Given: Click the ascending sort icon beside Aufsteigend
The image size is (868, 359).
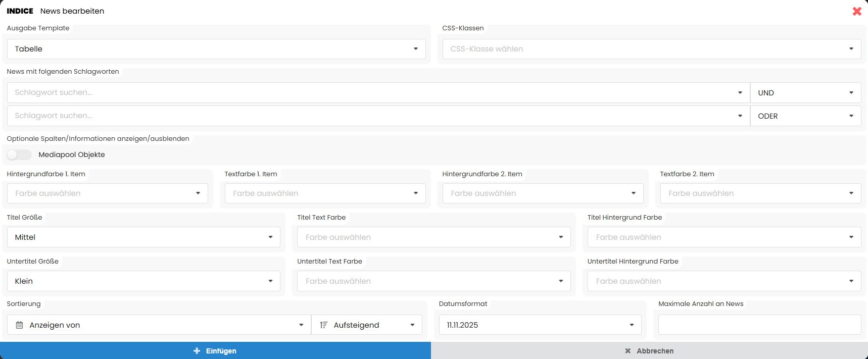Looking at the screenshot, I should 324,325.
